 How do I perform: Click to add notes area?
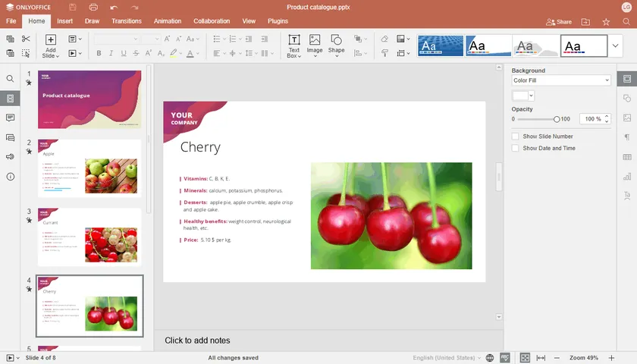coord(198,340)
